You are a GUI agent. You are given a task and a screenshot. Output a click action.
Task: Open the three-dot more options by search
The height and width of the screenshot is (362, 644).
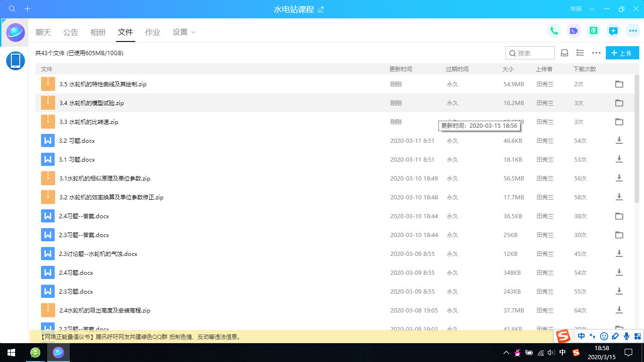pyautogui.click(x=596, y=53)
